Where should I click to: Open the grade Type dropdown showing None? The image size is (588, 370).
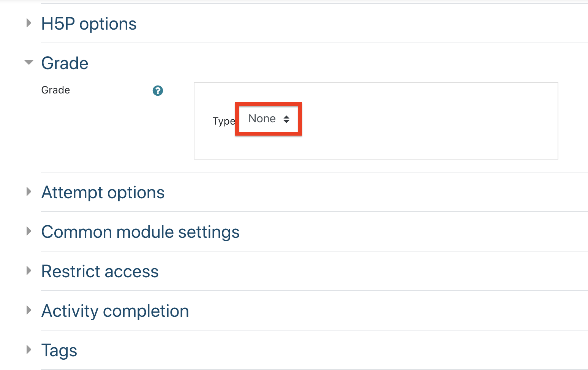269,119
